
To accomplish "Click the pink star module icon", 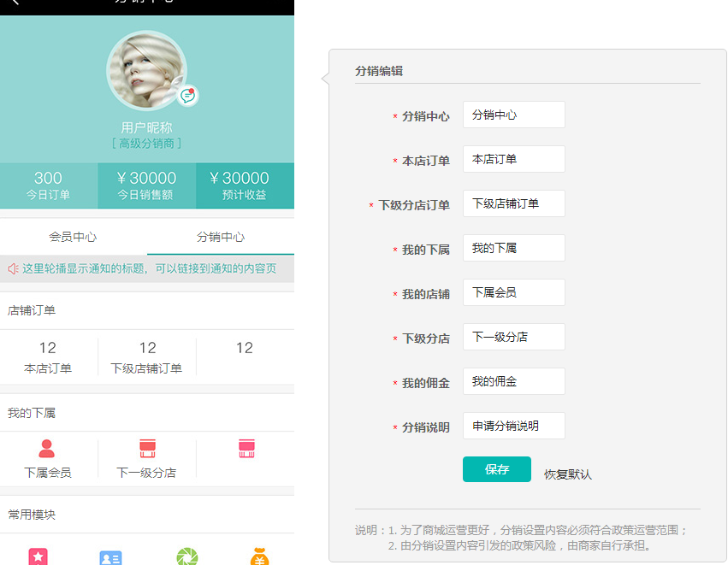I will pyautogui.click(x=38, y=557).
